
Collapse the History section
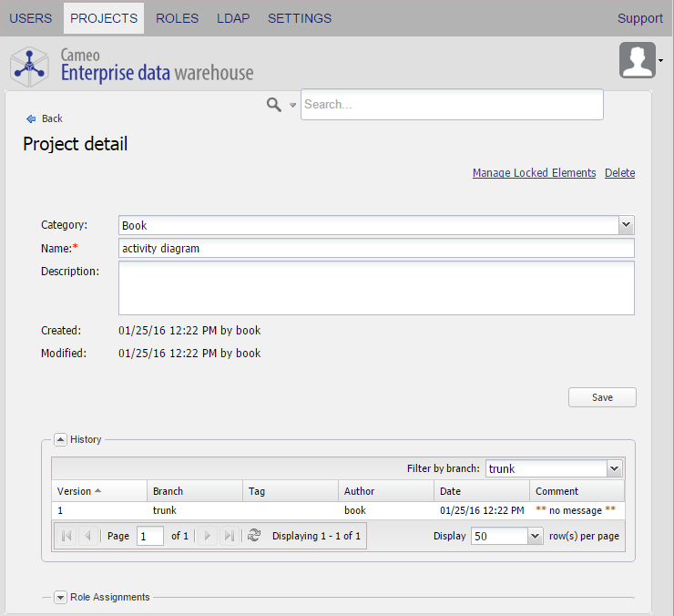point(60,439)
